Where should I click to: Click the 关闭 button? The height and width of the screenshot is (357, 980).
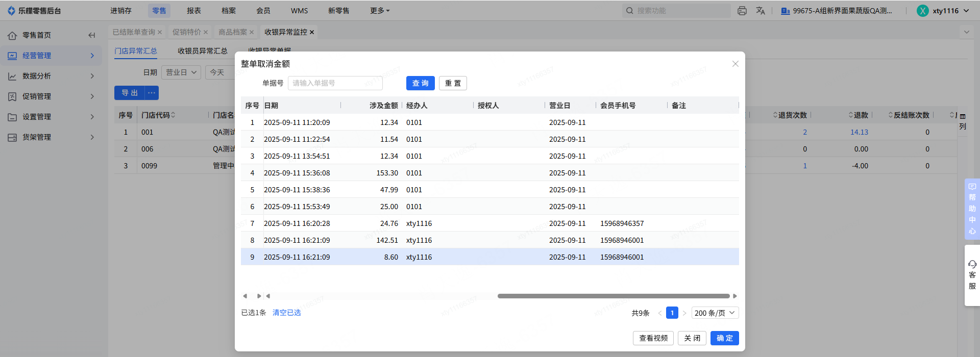(x=692, y=338)
